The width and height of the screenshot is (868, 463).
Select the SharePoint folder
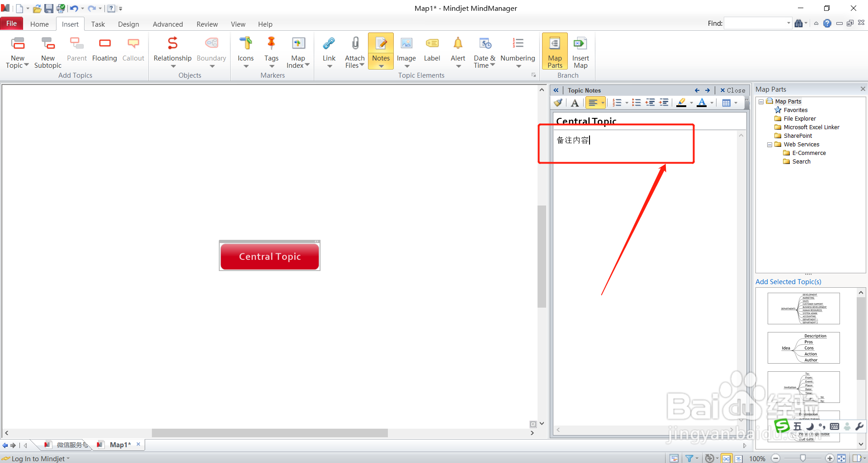[798, 136]
